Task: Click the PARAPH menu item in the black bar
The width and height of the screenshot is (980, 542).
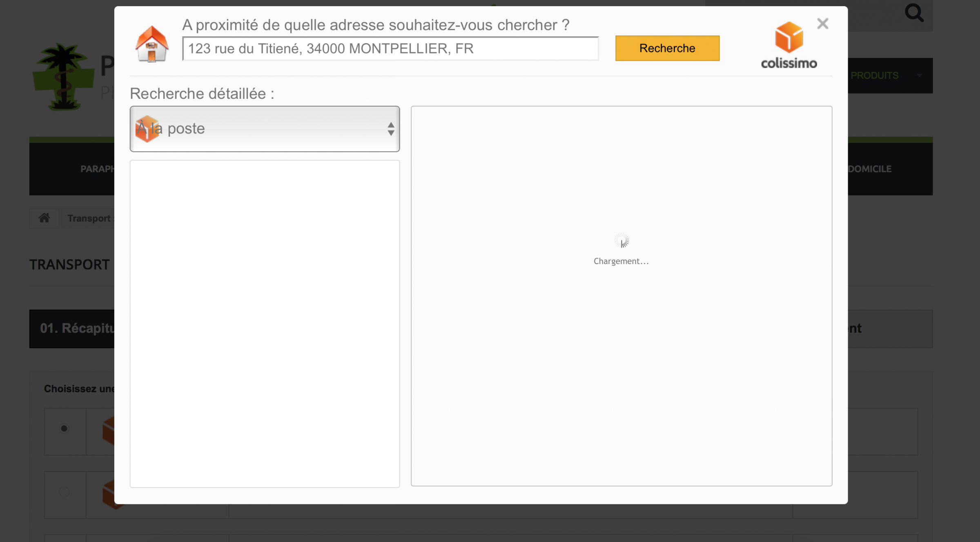Action: pyautogui.click(x=97, y=169)
